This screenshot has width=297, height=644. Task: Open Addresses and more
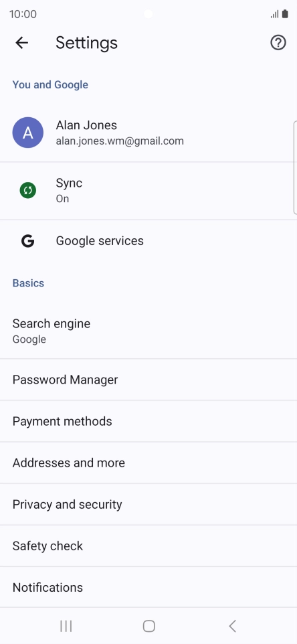148,463
